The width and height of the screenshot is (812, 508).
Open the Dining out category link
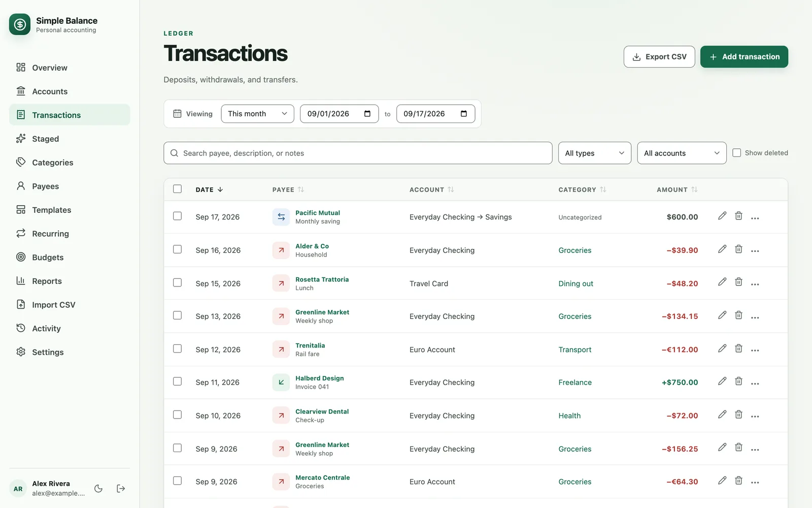tap(576, 283)
